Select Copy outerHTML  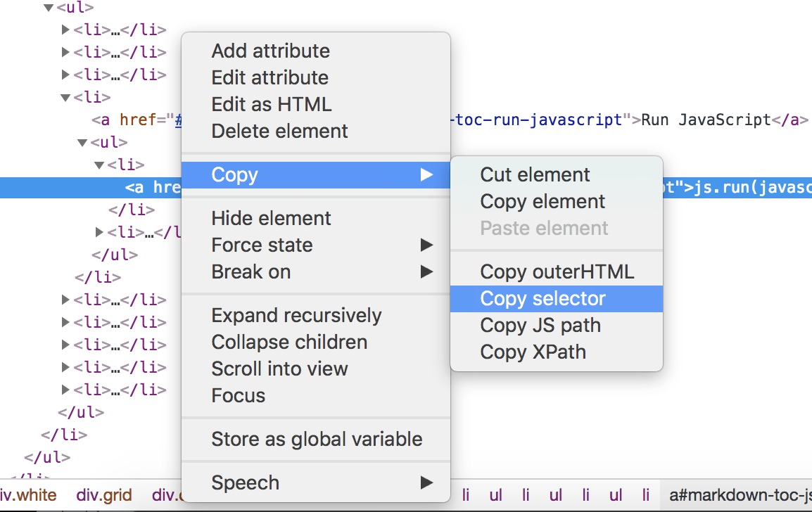click(x=557, y=272)
